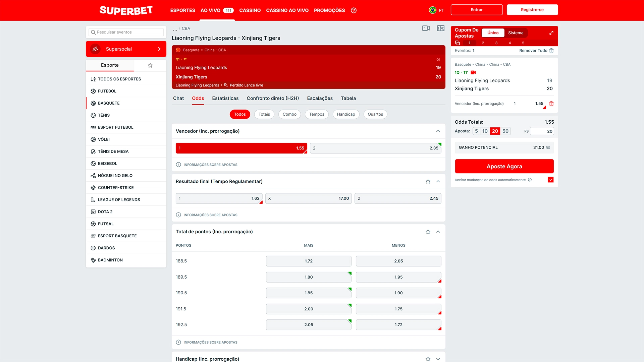Open the favorites star tab in sidebar
Image resolution: width=644 pixels, height=362 pixels.
150,65
